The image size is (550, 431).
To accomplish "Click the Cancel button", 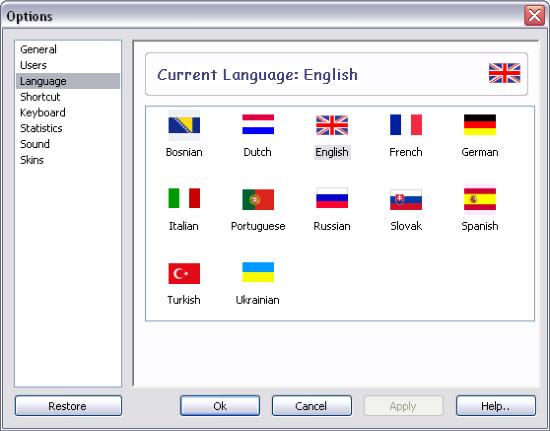I will coord(312,406).
